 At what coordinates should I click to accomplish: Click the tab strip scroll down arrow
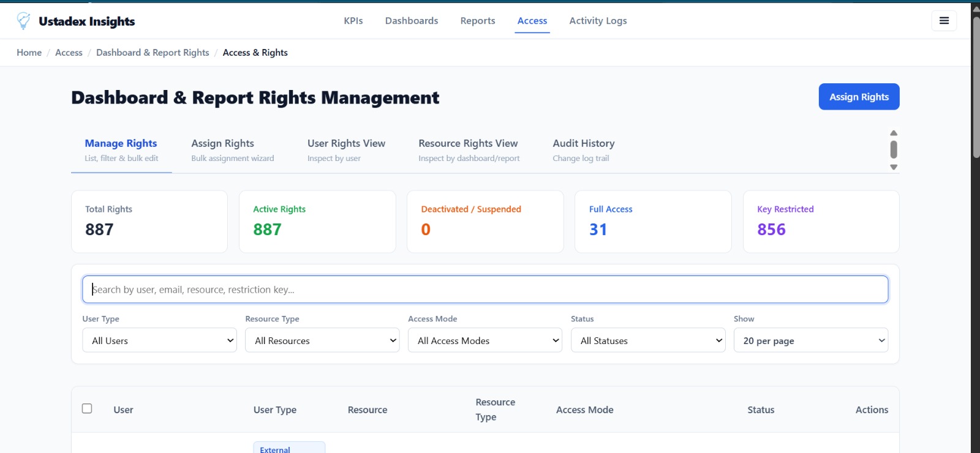pos(894,167)
